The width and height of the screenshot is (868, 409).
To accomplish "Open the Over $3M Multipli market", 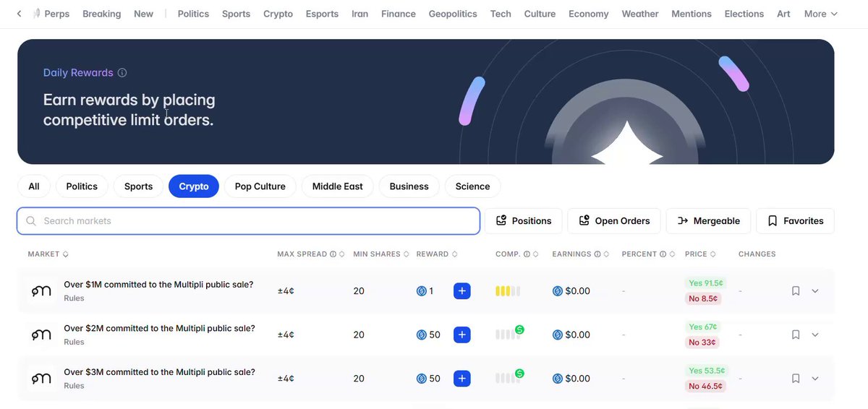I will (159, 373).
